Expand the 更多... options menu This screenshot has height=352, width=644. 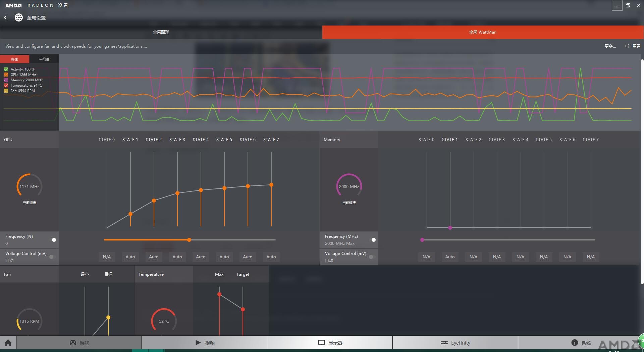point(610,46)
